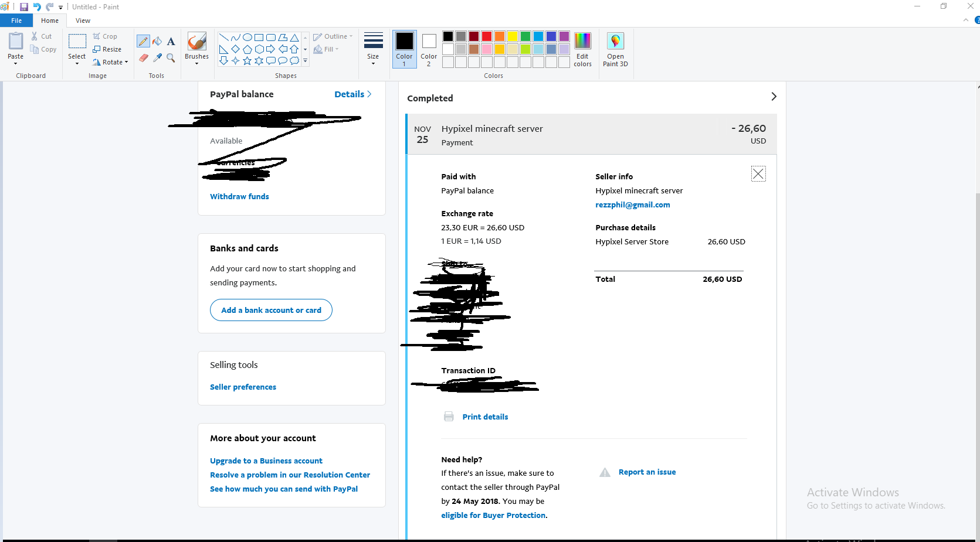Click the Cut scissors button
980x542 pixels.
[x=42, y=36]
